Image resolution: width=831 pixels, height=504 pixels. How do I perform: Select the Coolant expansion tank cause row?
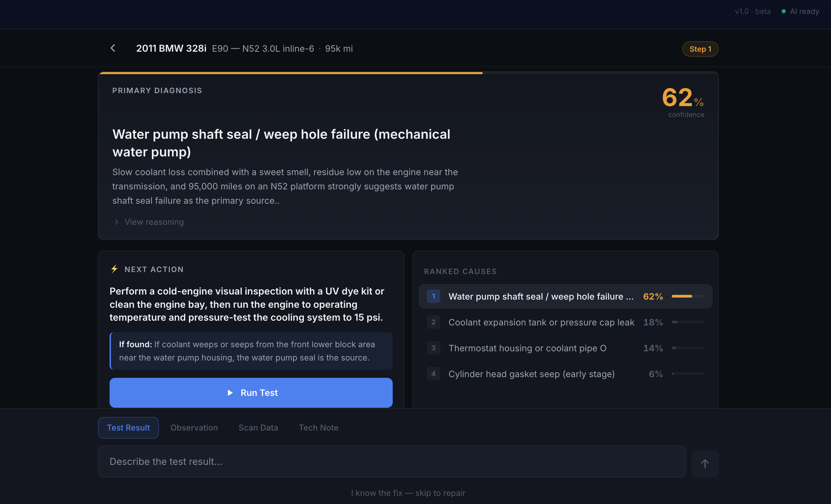[541, 322]
